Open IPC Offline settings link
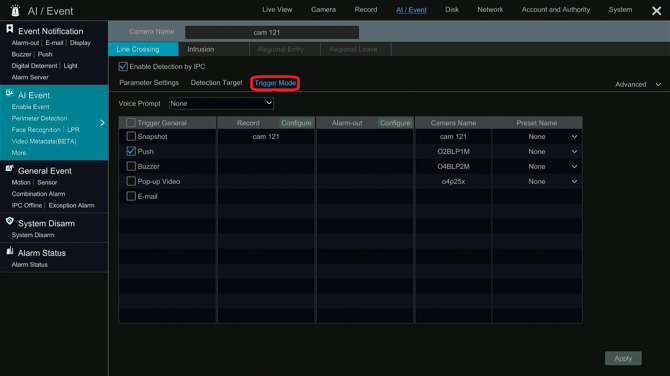This screenshot has height=376, width=670. click(x=26, y=206)
